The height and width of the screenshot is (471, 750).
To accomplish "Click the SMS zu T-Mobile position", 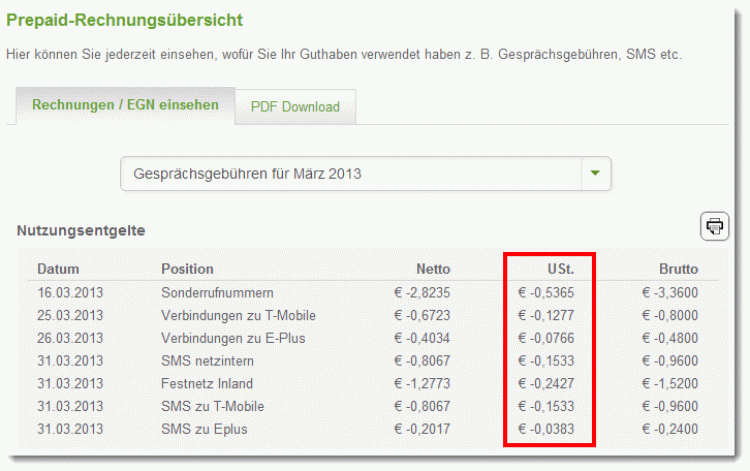I will coord(209,407).
